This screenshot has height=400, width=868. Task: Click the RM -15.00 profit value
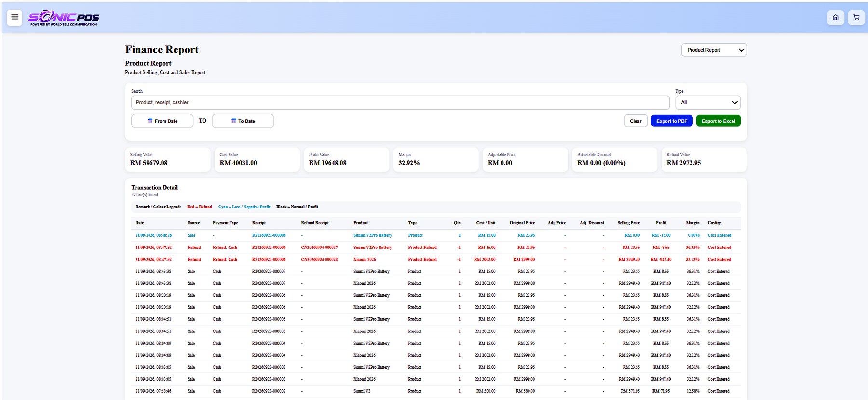click(661, 235)
